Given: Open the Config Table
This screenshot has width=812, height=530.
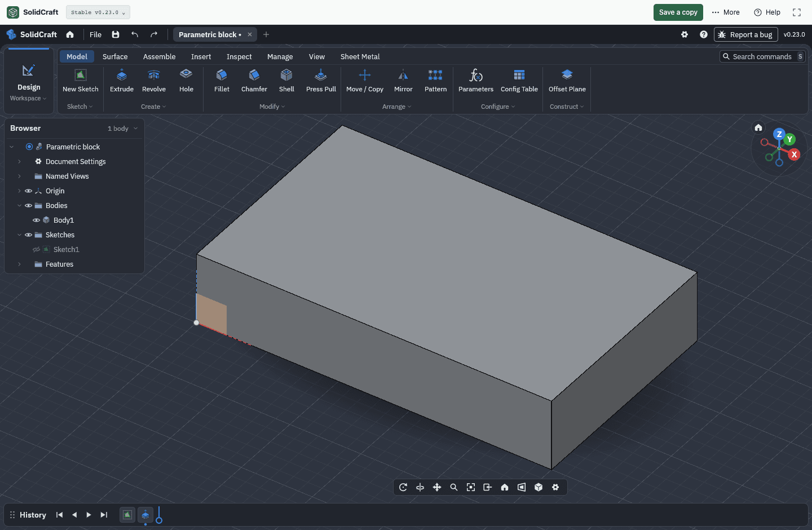Looking at the screenshot, I should [x=519, y=81].
